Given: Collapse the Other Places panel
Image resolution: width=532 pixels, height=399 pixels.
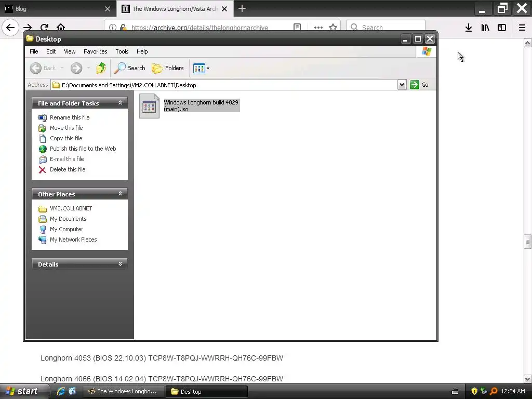Looking at the screenshot, I should point(120,194).
